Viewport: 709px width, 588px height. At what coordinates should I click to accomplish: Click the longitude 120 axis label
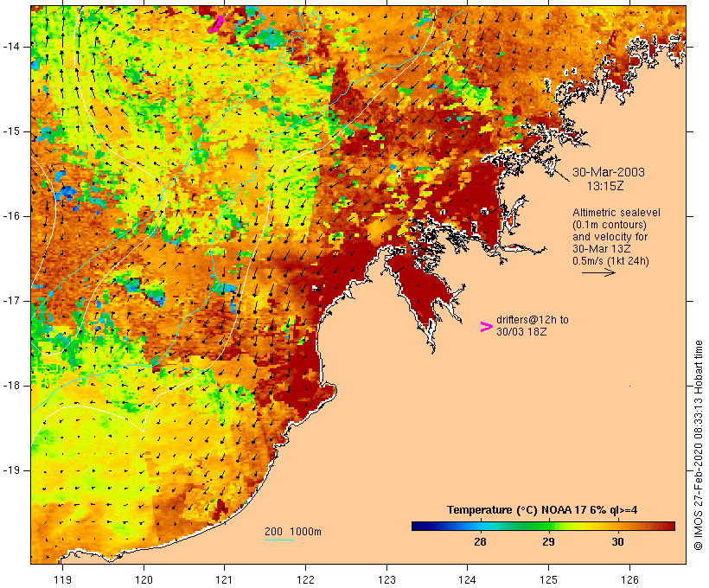point(144,579)
